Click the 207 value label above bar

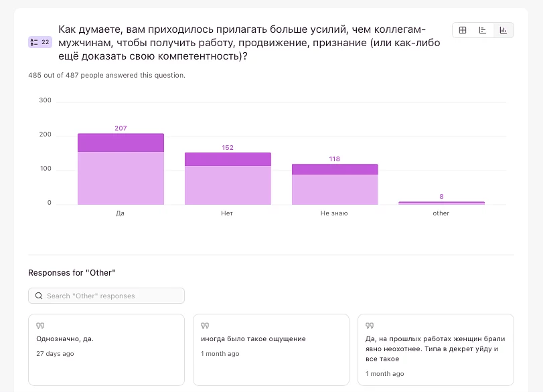121,128
